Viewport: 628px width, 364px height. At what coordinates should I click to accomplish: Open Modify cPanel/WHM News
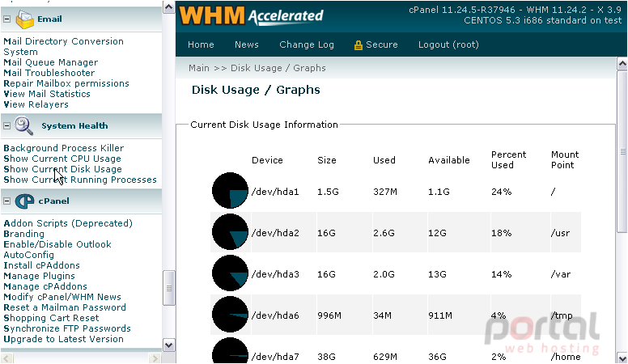[x=62, y=297]
